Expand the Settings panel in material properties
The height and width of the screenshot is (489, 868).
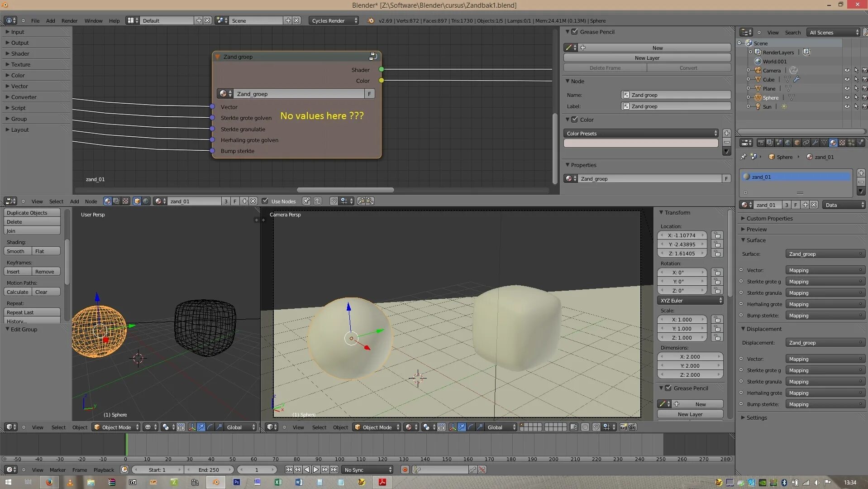756,417
